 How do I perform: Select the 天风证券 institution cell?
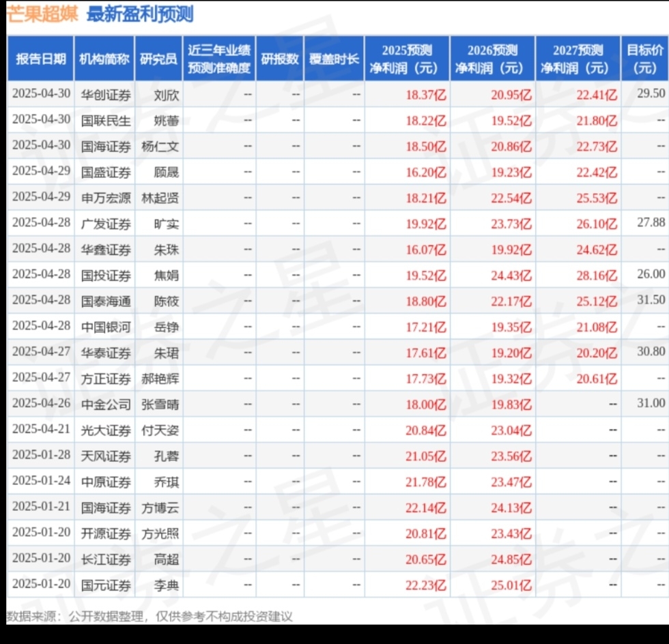coord(106,456)
